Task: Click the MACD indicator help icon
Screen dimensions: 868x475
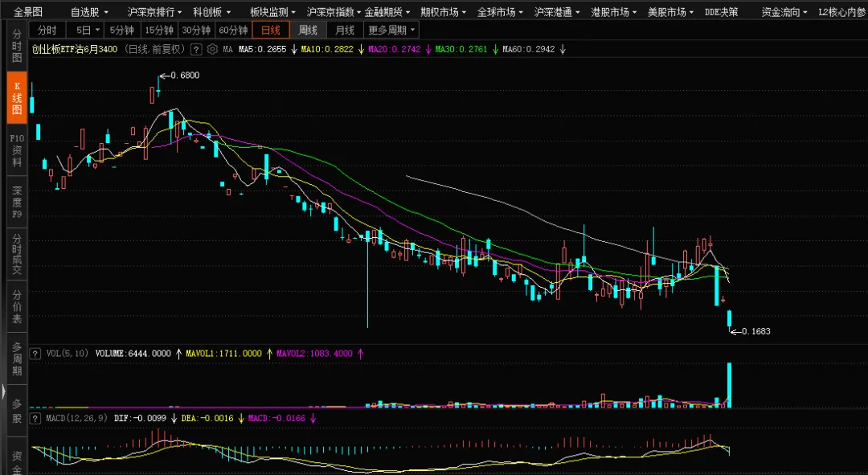Action: [x=35, y=419]
